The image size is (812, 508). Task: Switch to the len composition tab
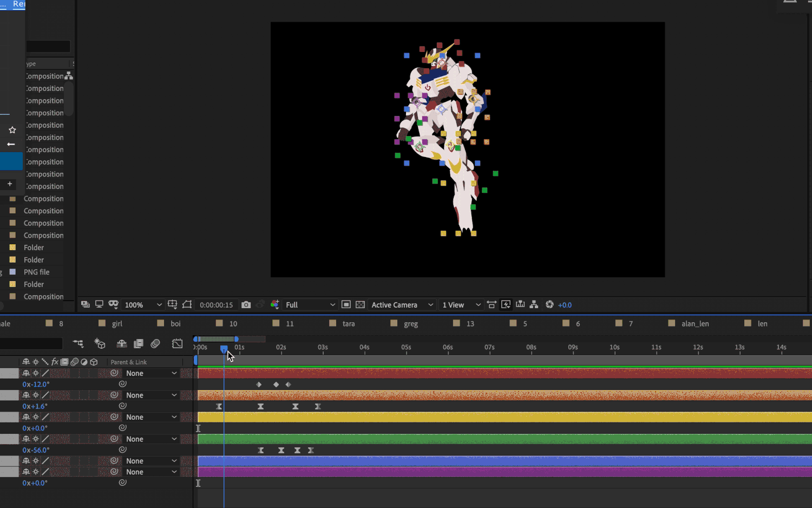coord(762,324)
